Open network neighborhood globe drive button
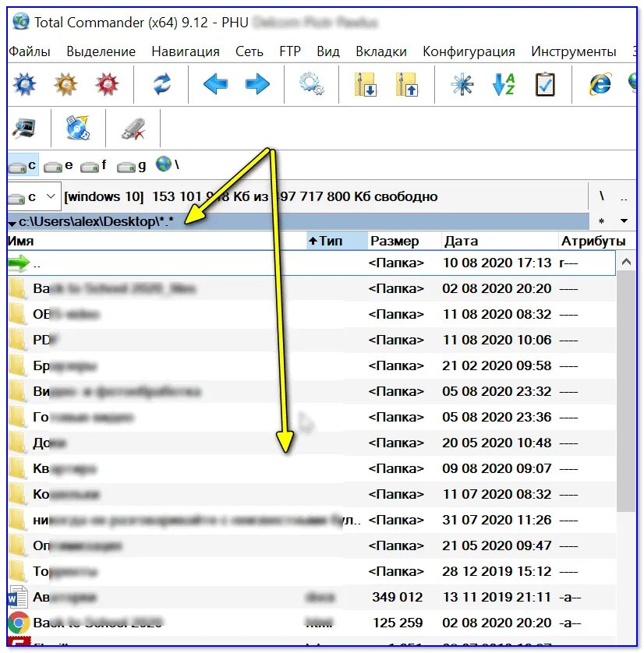The height and width of the screenshot is (653, 644). tap(168, 164)
